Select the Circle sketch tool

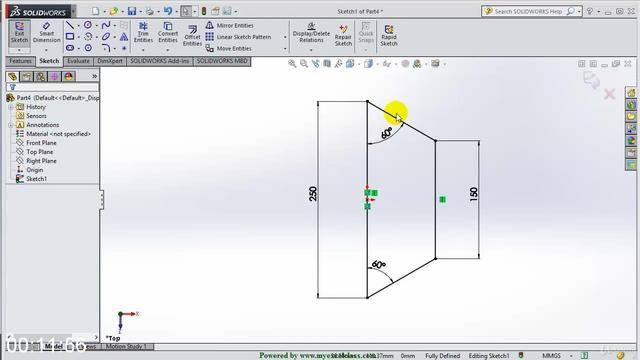tap(87, 25)
